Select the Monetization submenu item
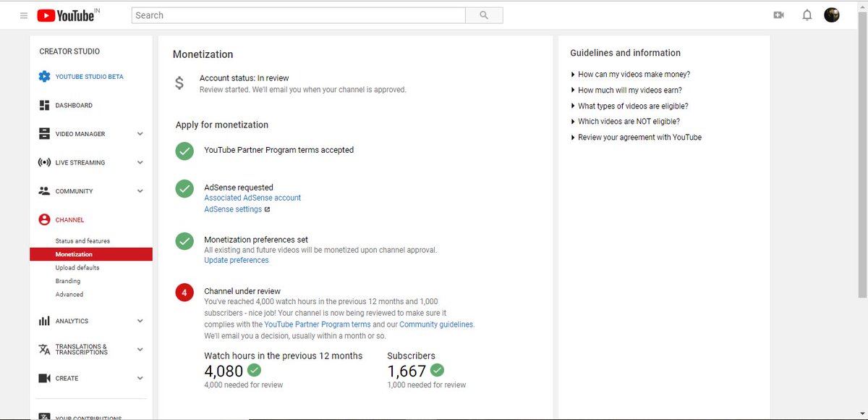This screenshot has height=420, width=868. [x=91, y=254]
